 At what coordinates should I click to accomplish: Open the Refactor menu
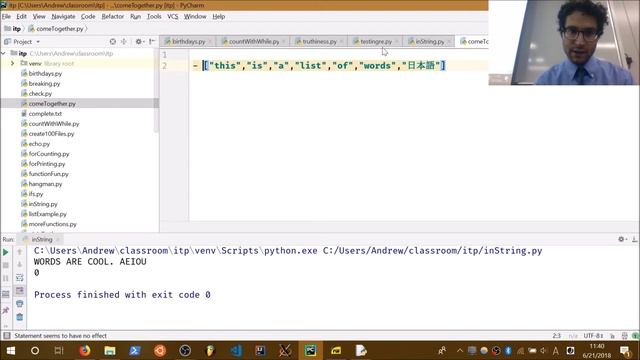[x=113, y=16]
